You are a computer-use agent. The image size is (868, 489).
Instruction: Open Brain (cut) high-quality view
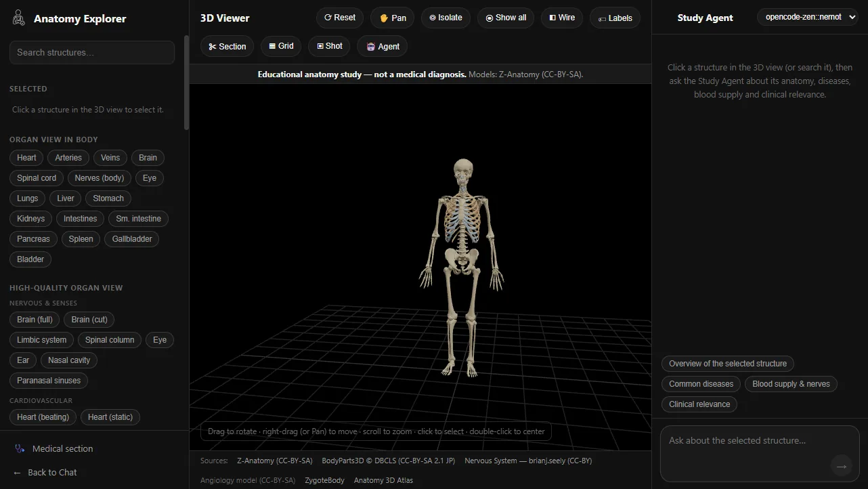click(x=89, y=320)
